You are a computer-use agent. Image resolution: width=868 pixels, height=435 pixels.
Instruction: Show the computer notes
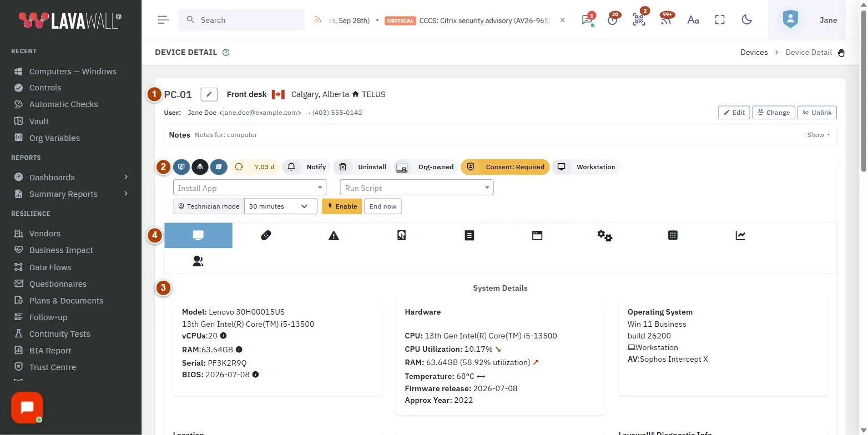click(819, 135)
